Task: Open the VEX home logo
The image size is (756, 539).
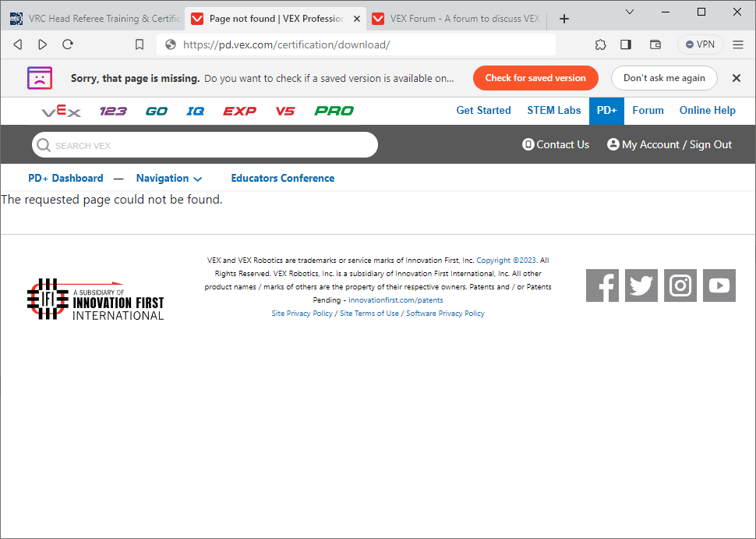Action: point(62,112)
